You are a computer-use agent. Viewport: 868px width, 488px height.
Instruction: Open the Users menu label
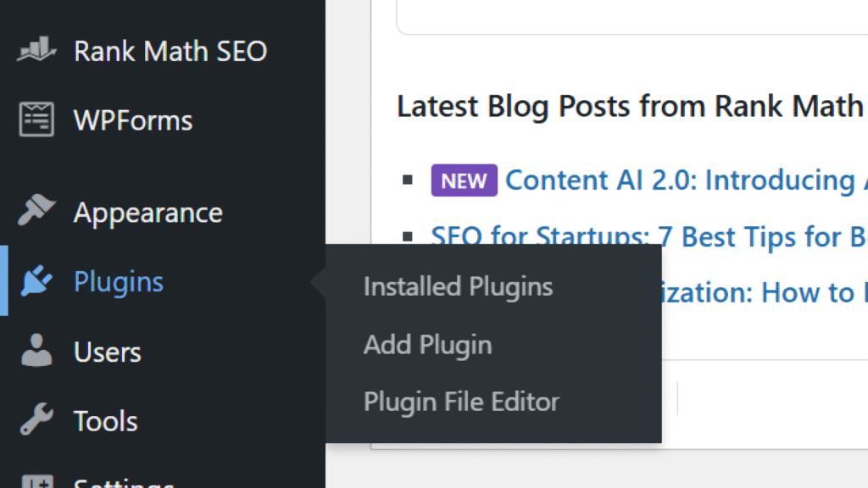click(108, 352)
